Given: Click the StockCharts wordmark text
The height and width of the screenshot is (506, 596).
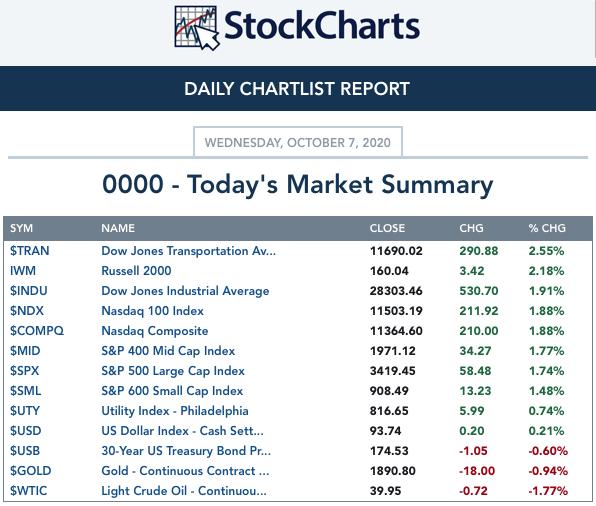Looking at the screenshot, I should pos(322,26).
